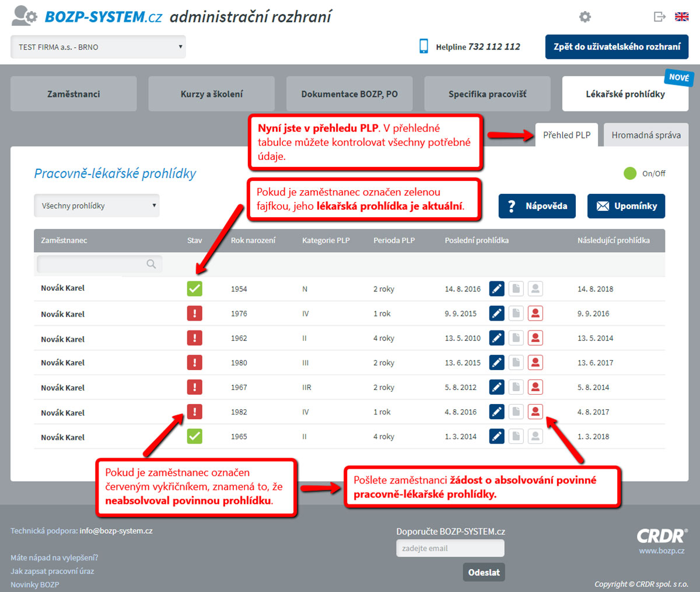
Task: Select the Dokumentace BOZP, PO tab
Action: 349,93
